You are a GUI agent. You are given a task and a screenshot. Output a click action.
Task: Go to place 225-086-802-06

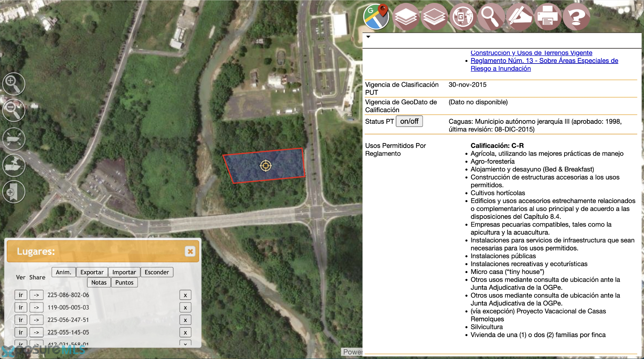21,295
